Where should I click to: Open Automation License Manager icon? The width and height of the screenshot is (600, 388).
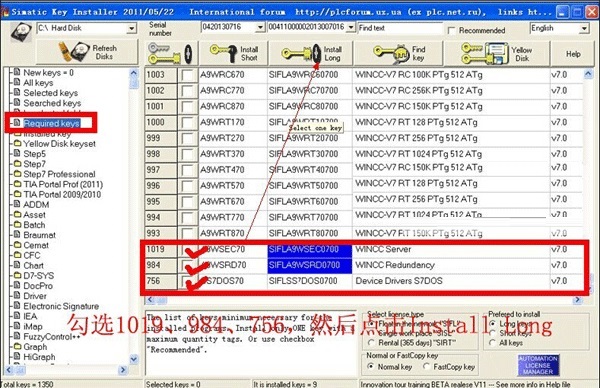coord(538,365)
